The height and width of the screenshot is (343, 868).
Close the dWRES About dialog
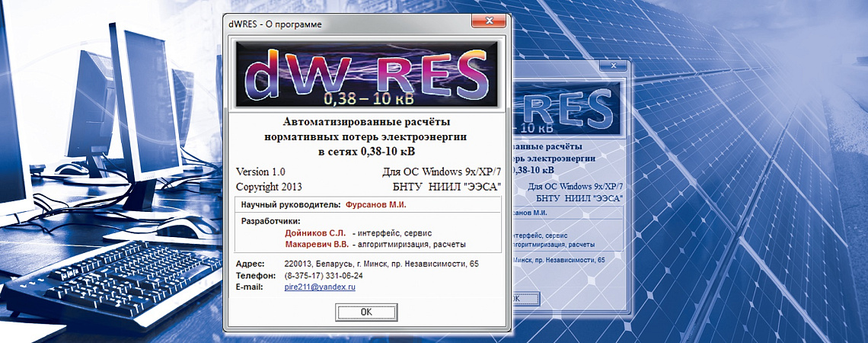click(488, 22)
